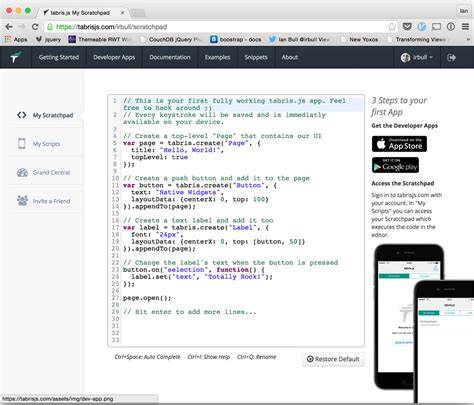Bookmark page with the star icon
The height and width of the screenshot is (405, 474).
coord(392,27)
